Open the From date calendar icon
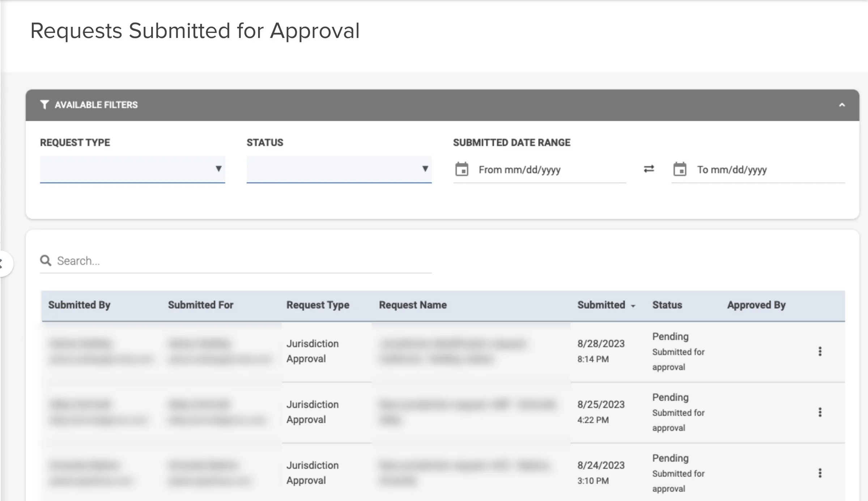The image size is (868, 501). point(462,169)
